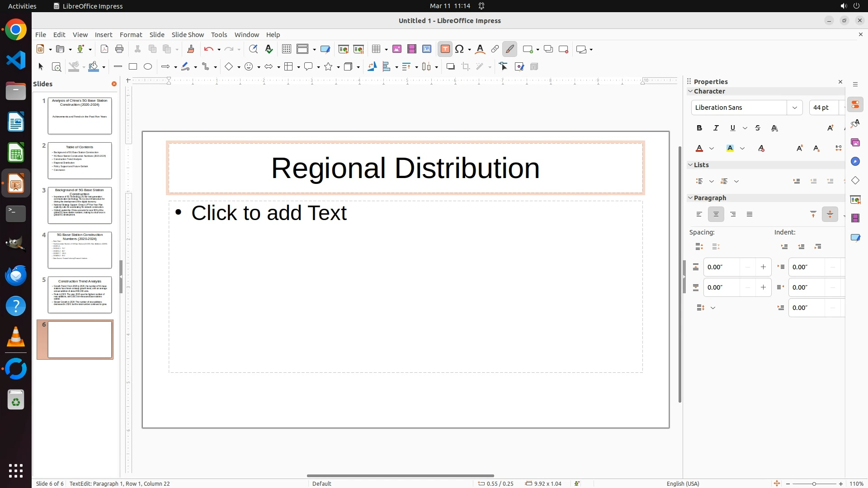Click the Justified alignment button
868x488 pixels.
(x=750, y=215)
